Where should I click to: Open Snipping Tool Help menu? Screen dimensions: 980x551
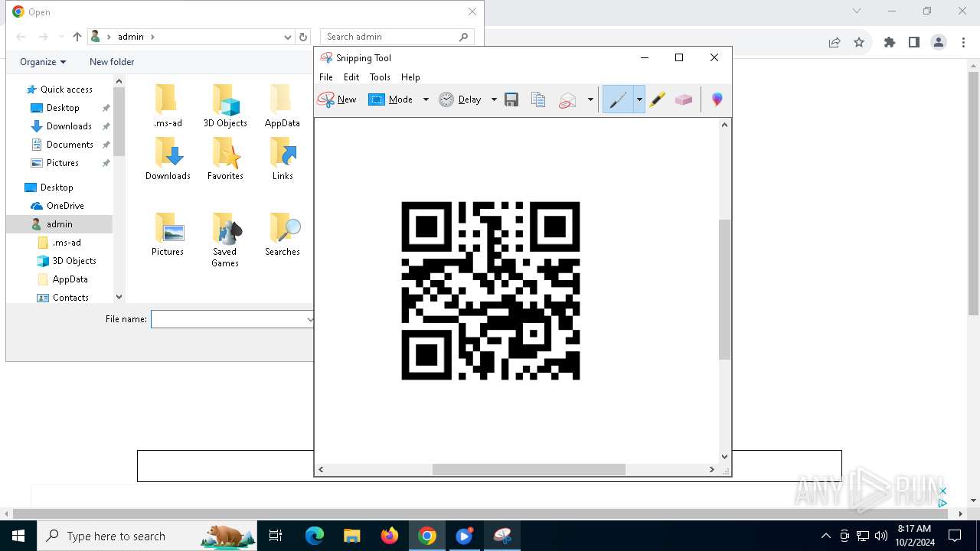click(x=410, y=77)
